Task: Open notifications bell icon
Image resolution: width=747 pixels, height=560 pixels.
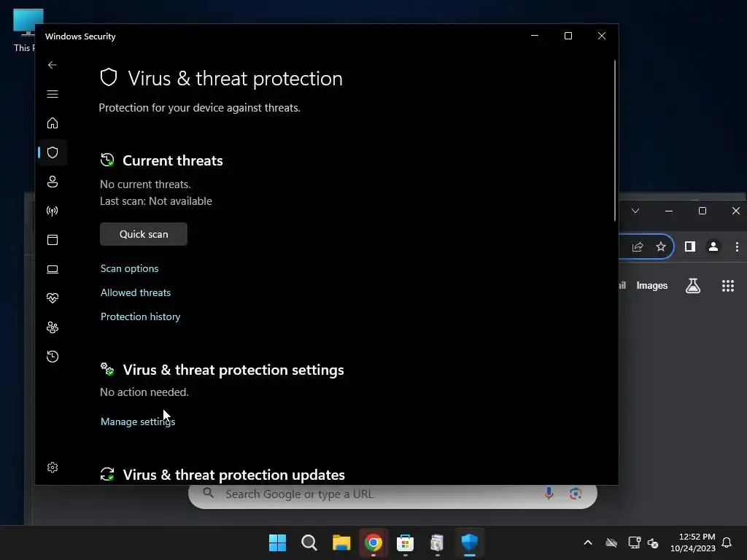Action: click(727, 542)
